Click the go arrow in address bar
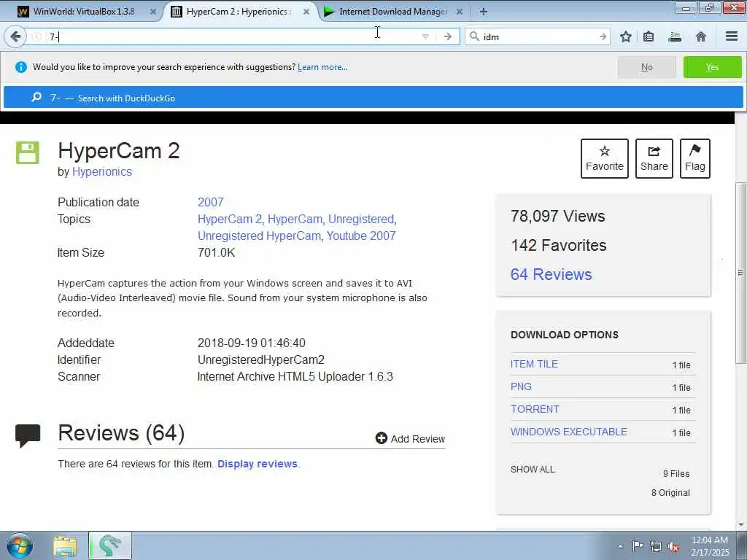The width and height of the screenshot is (747, 560). tap(447, 36)
